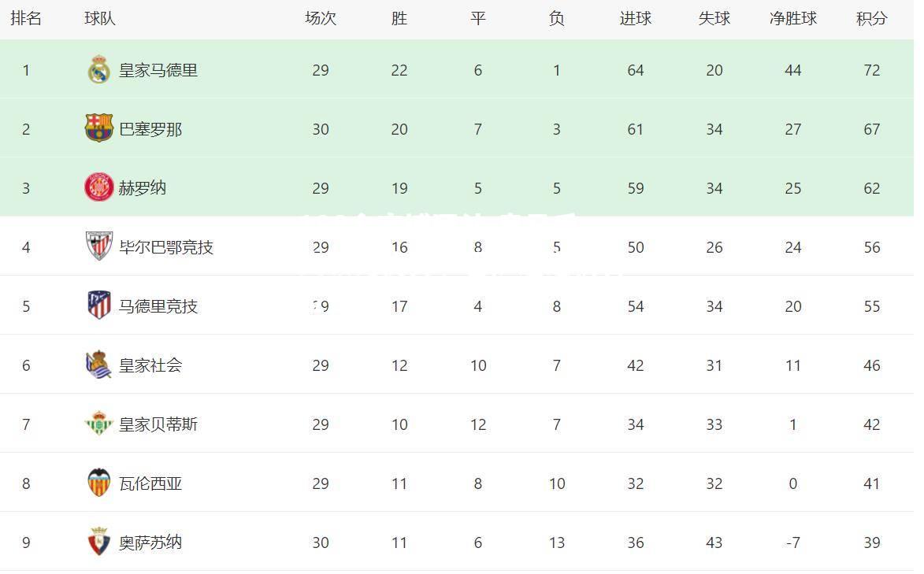Open the 皇家马德里 team link
This screenshot has width=924, height=574.
pos(158,70)
